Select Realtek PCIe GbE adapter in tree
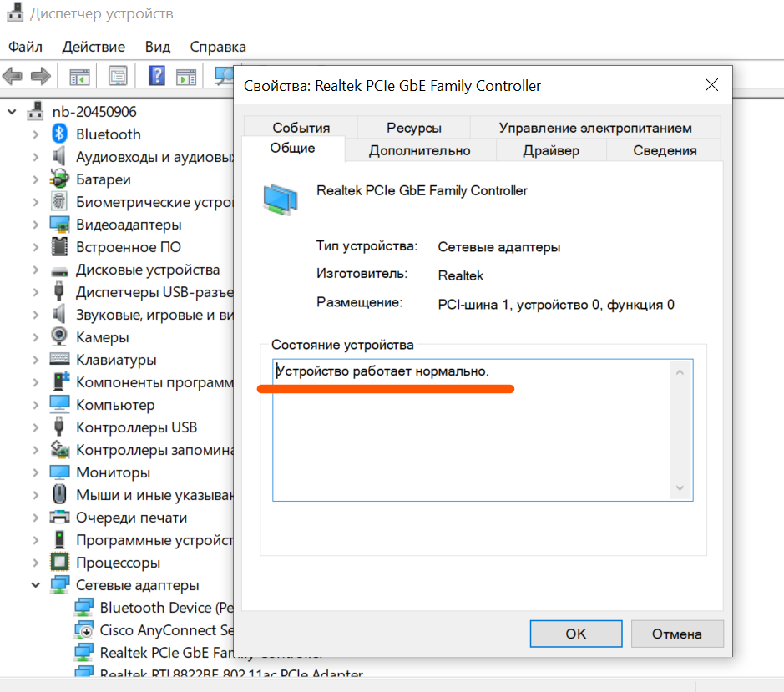 pyautogui.click(x=155, y=653)
